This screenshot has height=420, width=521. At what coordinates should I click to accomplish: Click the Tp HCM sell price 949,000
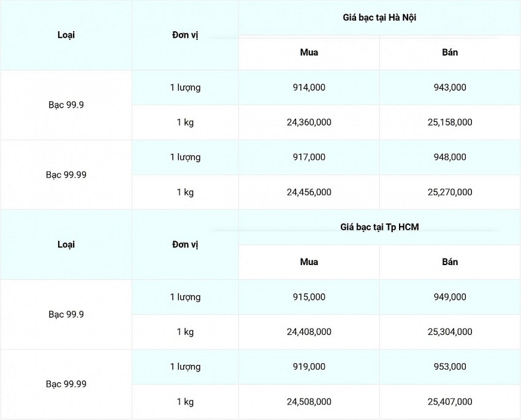pyautogui.click(x=450, y=297)
